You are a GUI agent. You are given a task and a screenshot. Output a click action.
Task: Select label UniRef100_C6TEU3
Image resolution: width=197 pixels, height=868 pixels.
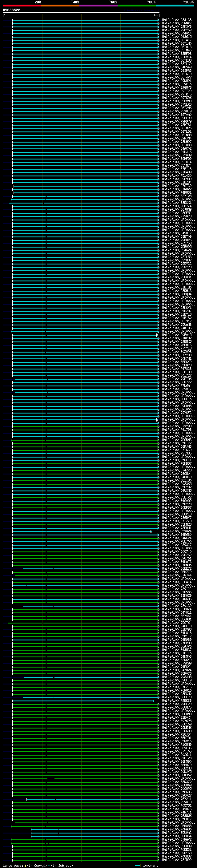pos(177,60)
